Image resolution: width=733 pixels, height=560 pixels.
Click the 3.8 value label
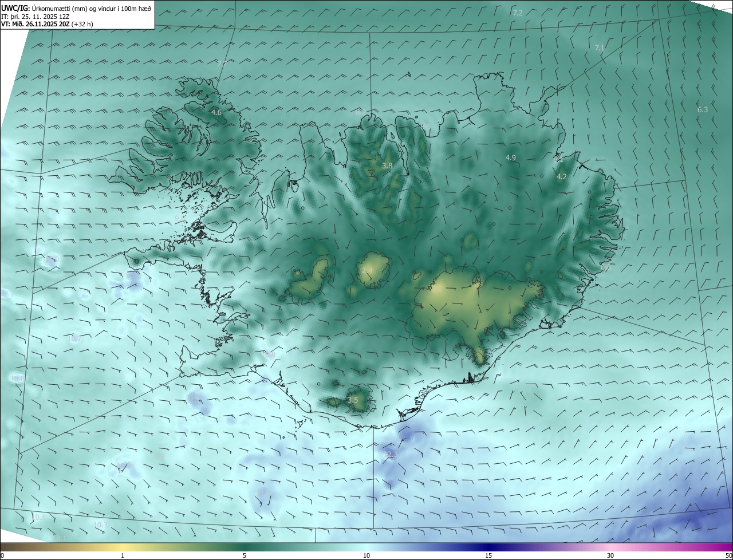(x=387, y=166)
